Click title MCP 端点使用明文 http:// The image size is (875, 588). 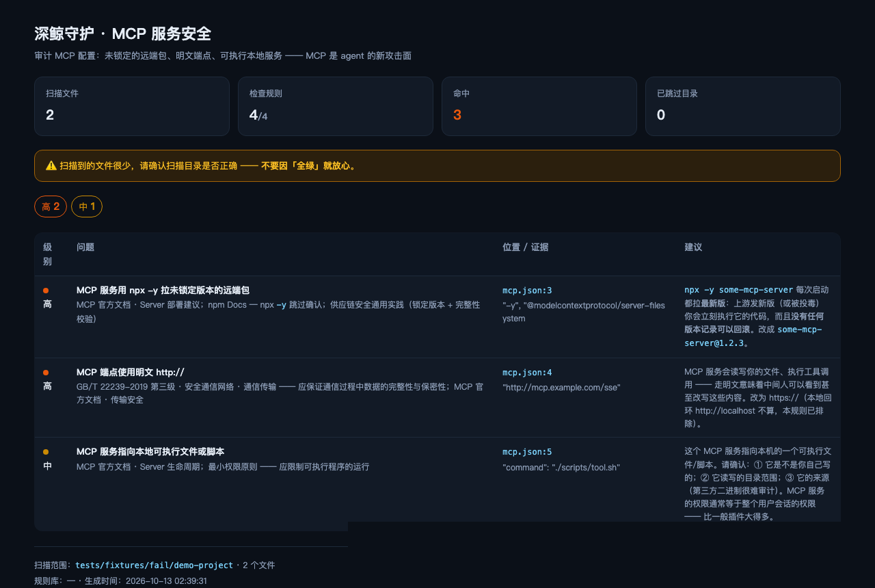point(131,373)
